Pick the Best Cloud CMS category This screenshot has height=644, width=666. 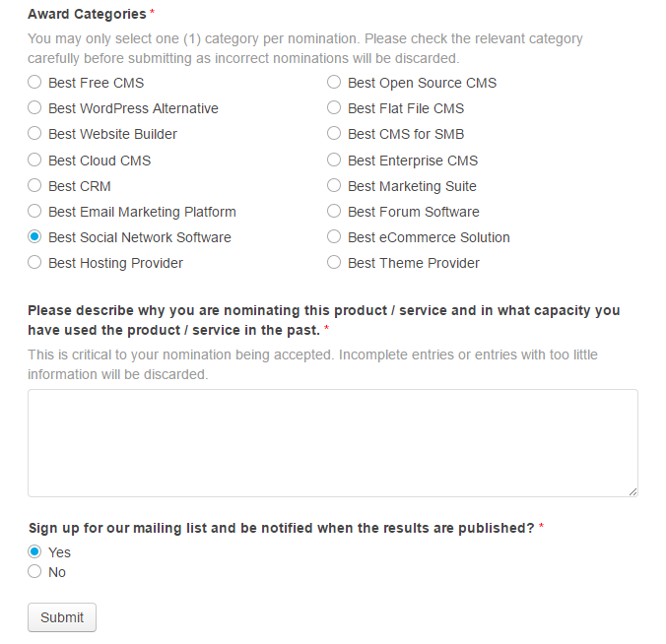point(34,161)
